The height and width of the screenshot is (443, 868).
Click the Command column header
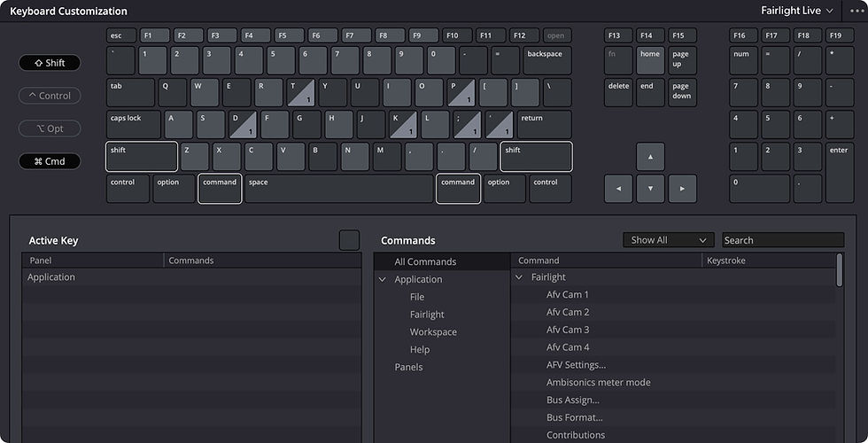(x=606, y=260)
